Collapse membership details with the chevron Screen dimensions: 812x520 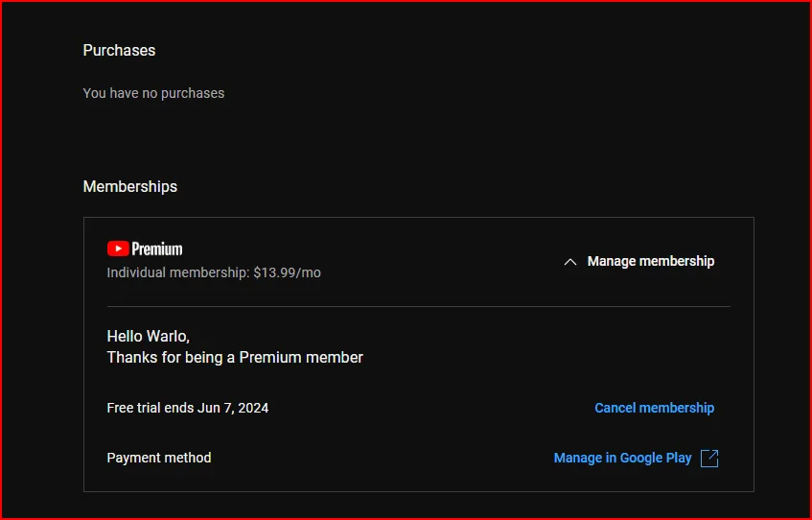pos(570,262)
